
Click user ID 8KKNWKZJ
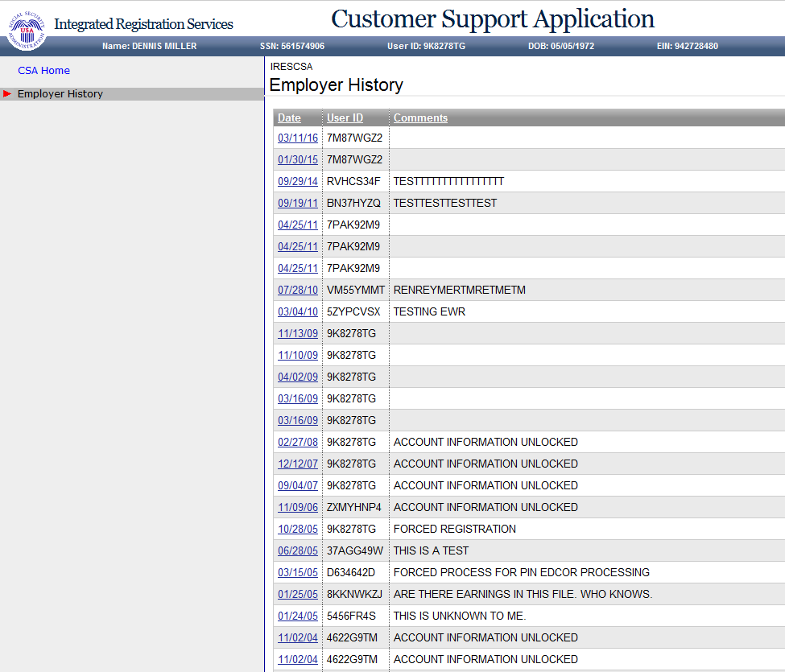[354, 594]
